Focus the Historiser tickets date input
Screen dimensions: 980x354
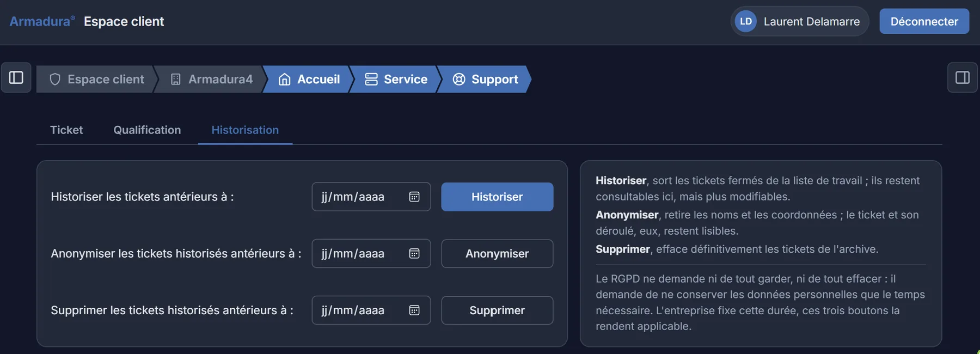click(371, 197)
